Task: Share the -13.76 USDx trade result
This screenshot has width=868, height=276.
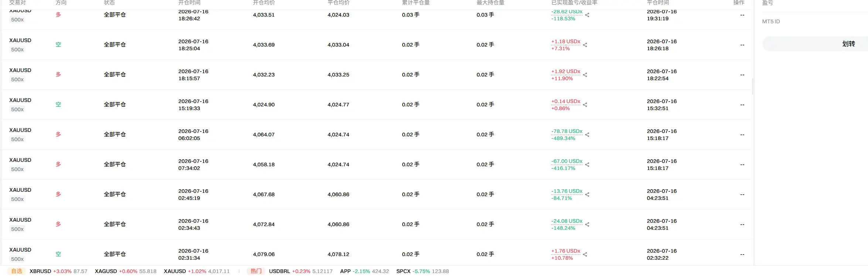Action: point(587,195)
